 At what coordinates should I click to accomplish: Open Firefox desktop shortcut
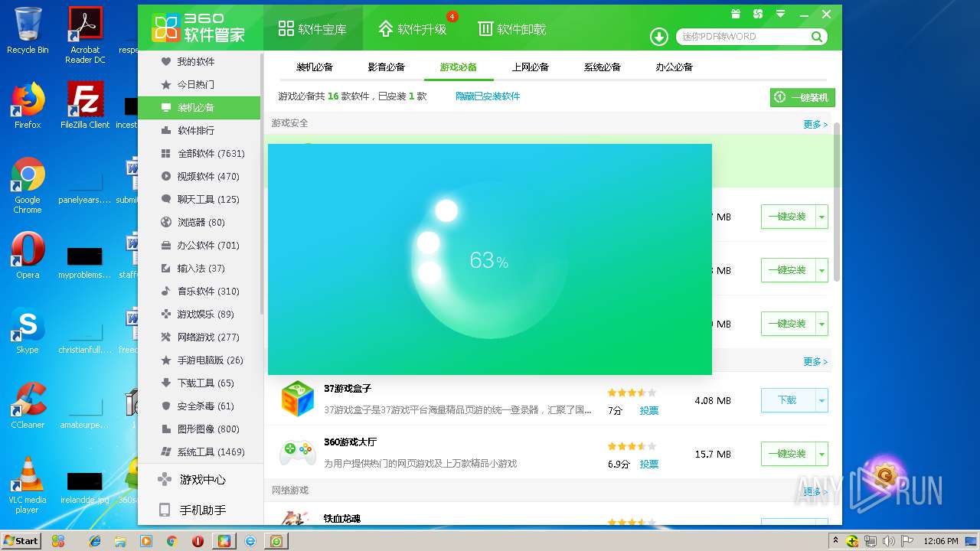tap(28, 106)
